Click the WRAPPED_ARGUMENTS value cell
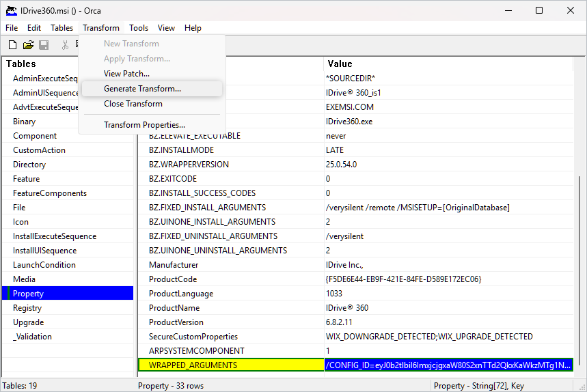Screen dimensions: 587x392 (448, 365)
